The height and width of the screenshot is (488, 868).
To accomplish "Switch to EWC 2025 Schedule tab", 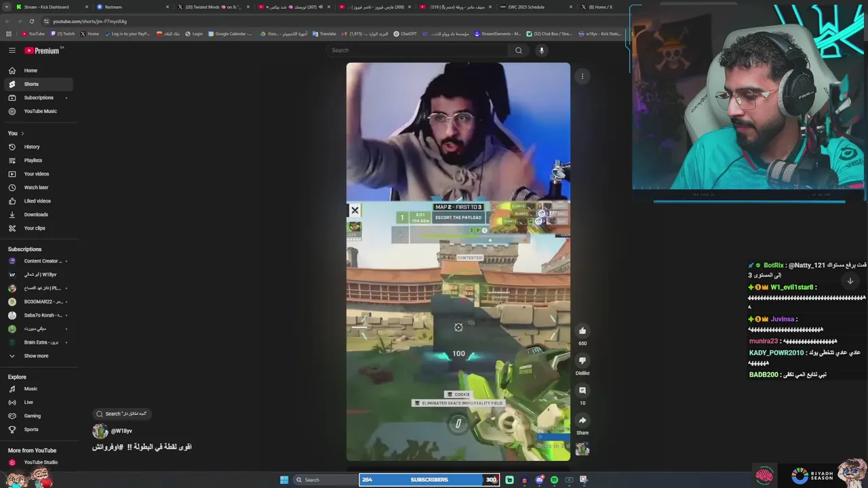I will pyautogui.click(x=534, y=7).
